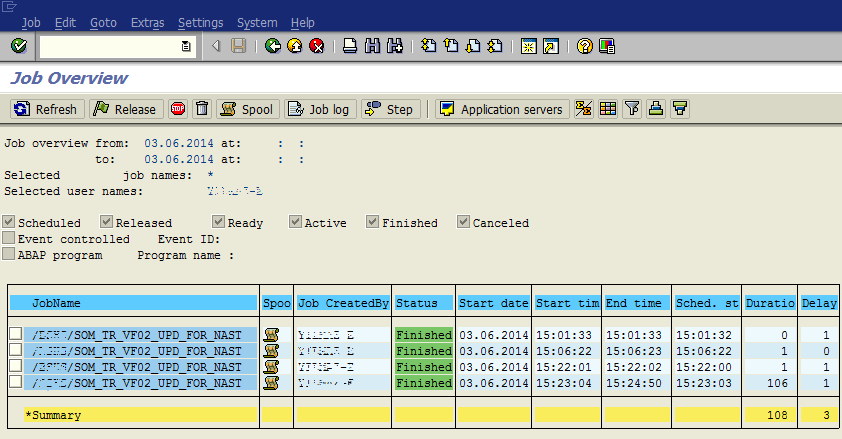Enable the ABAP program checkbox
The height and width of the screenshot is (439, 842).
[9, 253]
